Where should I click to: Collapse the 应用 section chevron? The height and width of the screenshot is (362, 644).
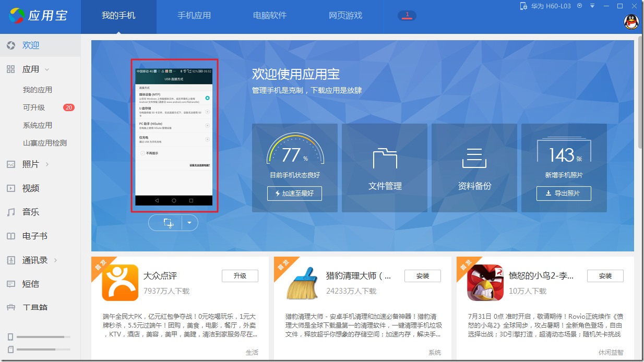tap(47, 69)
